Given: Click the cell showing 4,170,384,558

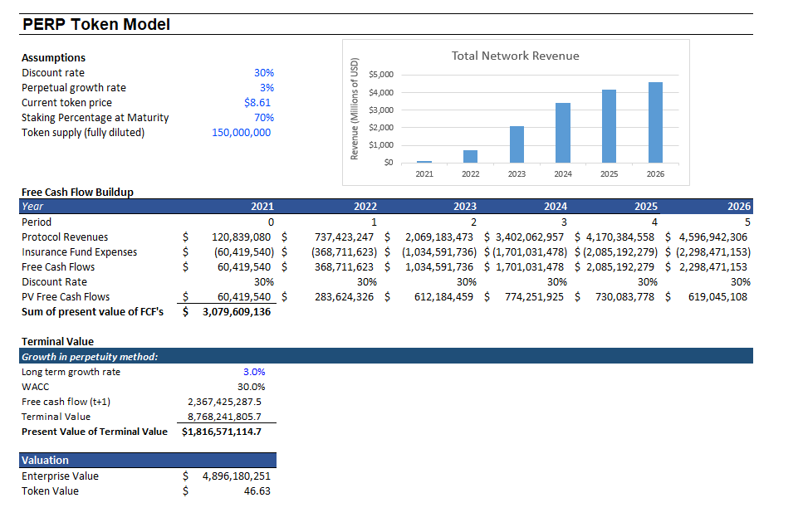Looking at the screenshot, I should 620,237.
